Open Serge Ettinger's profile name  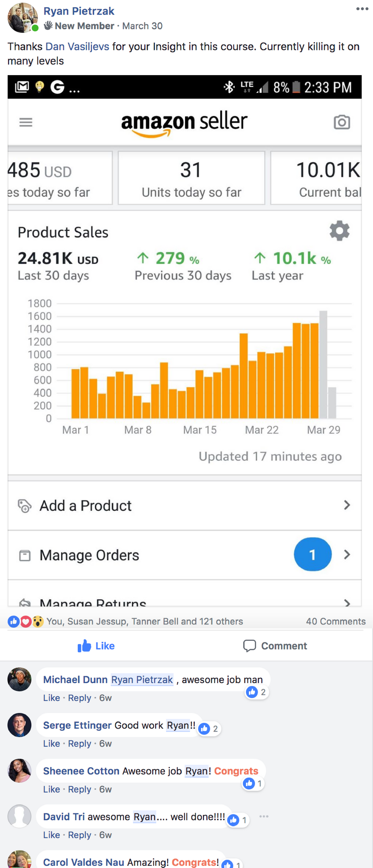(x=77, y=725)
